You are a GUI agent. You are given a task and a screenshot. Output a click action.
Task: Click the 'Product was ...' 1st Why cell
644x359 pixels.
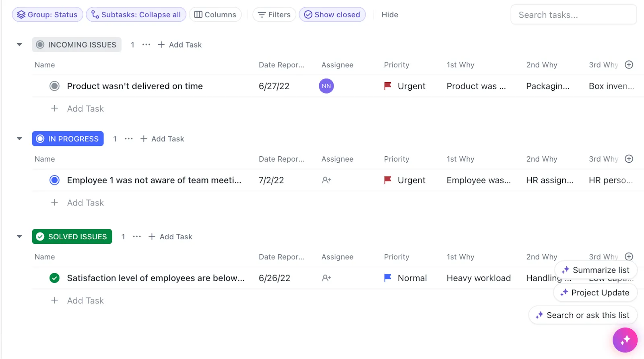click(476, 86)
